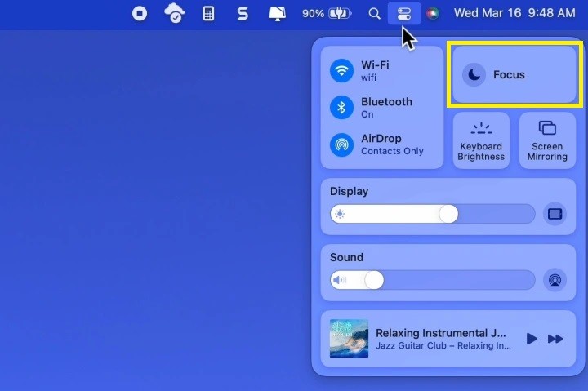Skip forward to the next track
Image resolution: width=588 pixels, height=391 pixels.
(555, 339)
